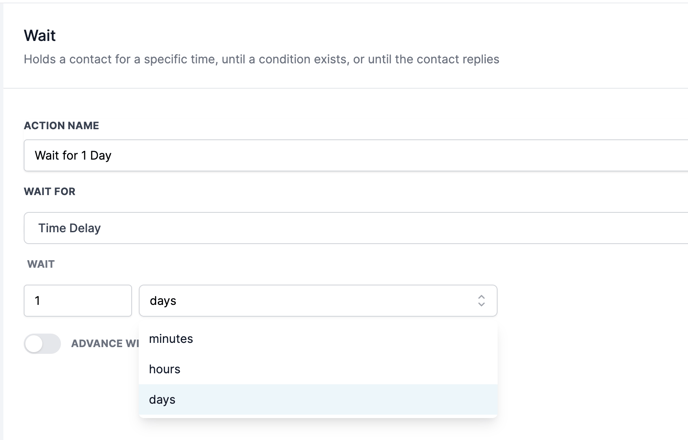The image size is (688, 440).
Task: Click the 'Wait for 1 Day' text value
Action: (73, 156)
